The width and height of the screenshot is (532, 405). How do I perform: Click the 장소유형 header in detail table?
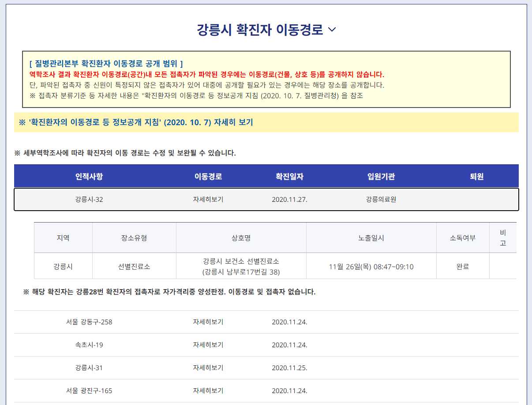[134, 238]
